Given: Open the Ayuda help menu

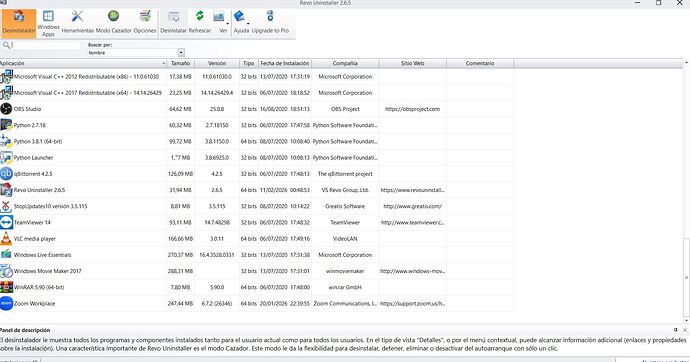Looking at the screenshot, I should [x=240, y=23].
